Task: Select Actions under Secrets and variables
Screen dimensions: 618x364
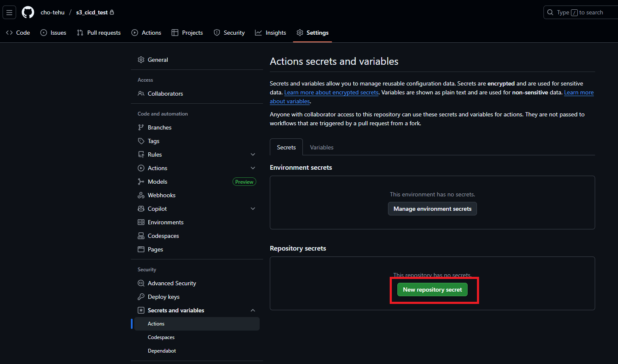Action: pos(197,324)
